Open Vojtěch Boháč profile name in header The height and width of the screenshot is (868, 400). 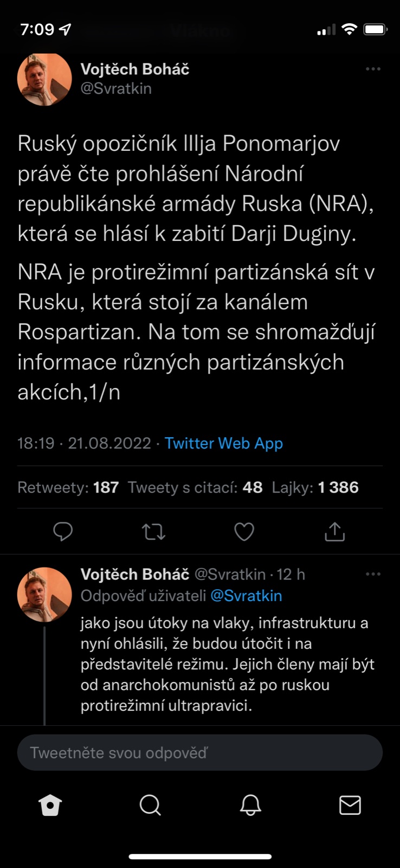click(x=135, y=69)
